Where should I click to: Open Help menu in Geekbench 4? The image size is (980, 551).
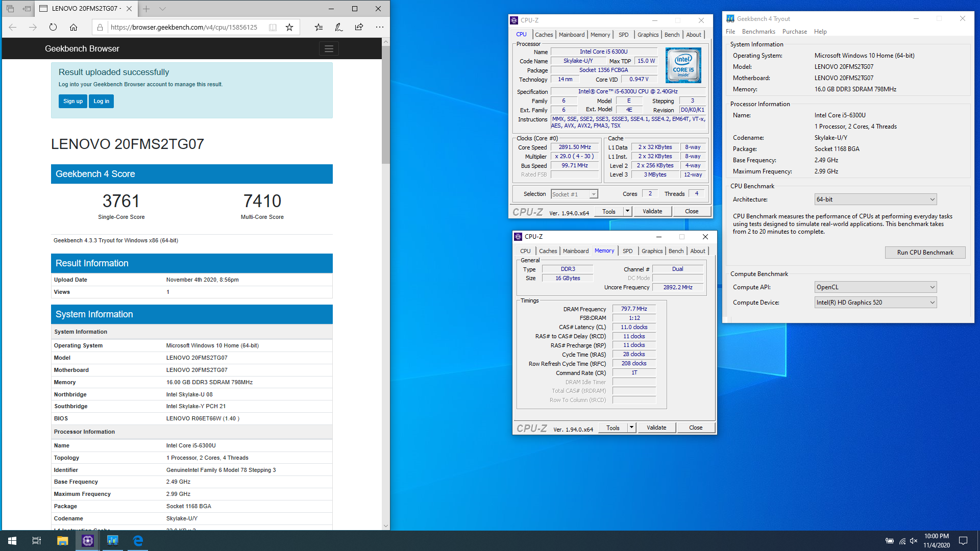pyautogui.click(x=820, y=32)
